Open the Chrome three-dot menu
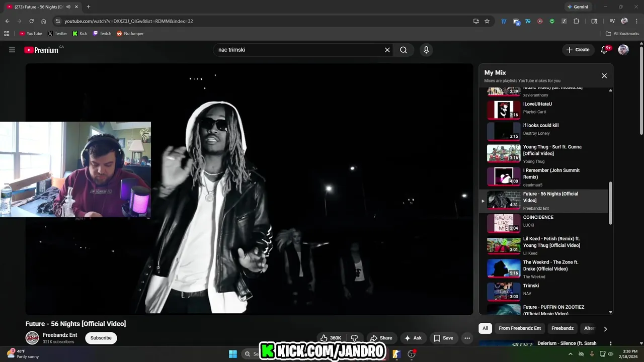This screenshot has height=362, width=644. (x=636, y=21)
